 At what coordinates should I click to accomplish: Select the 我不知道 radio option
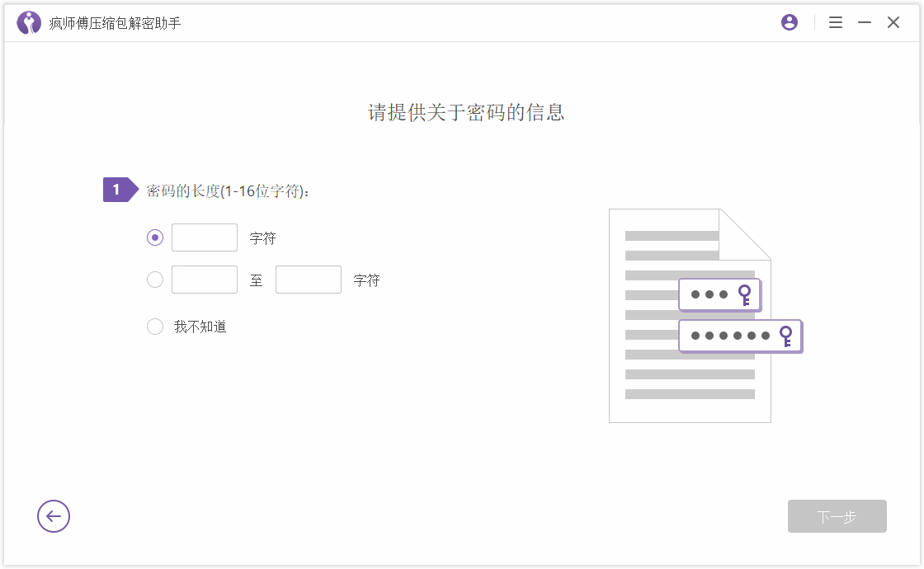[x=155, y=327]
